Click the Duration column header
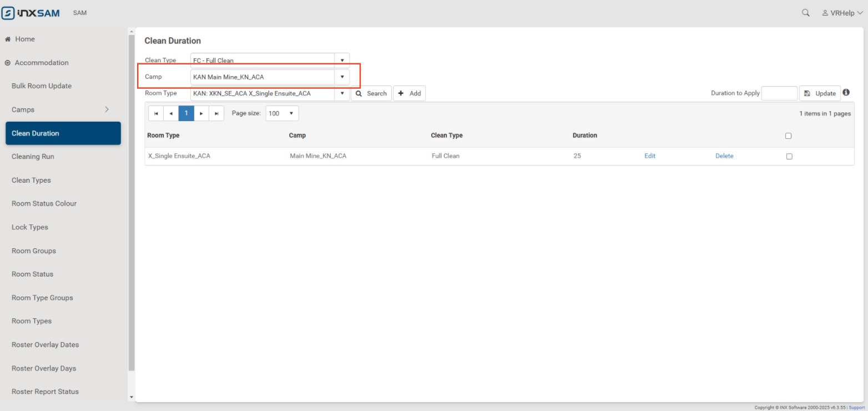 pos(585,136)
